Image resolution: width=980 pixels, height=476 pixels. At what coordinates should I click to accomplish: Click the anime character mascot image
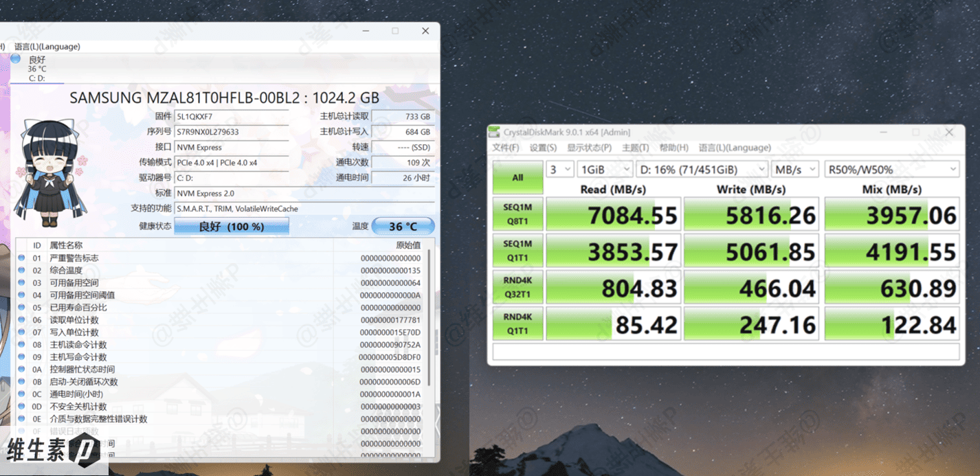(49, 173)
